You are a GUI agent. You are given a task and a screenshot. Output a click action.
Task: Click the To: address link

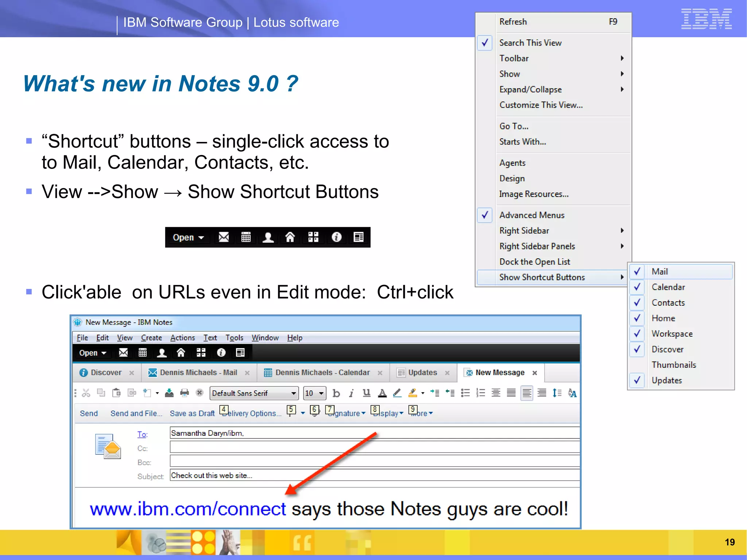coord(142,434)
